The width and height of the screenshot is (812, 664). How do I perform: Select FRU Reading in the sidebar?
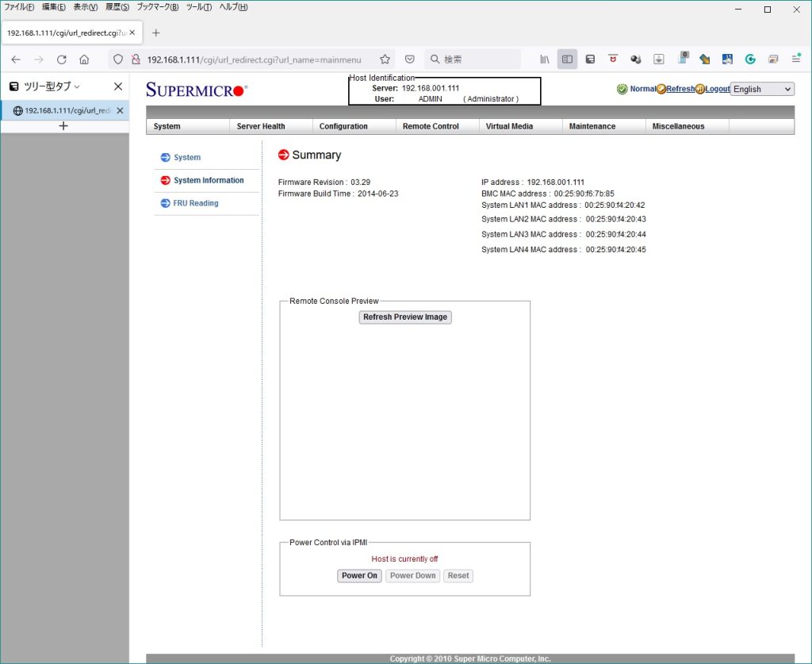pos(196,203)
